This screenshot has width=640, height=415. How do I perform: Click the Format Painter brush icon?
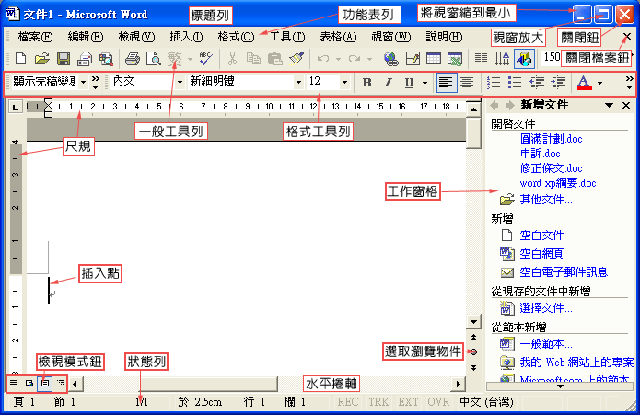tap(296, 59)
